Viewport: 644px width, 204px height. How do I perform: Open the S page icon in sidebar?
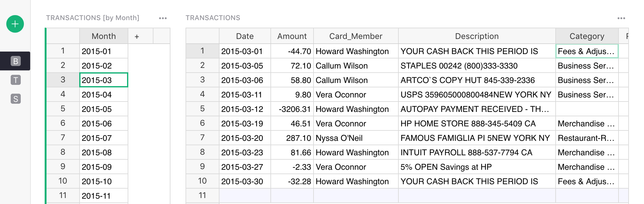[x=15, y=99]
